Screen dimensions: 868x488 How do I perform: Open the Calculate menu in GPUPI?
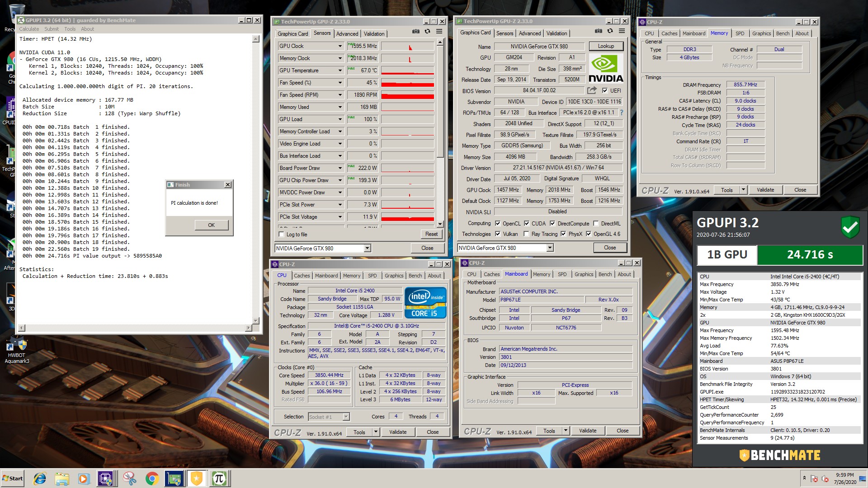point(29,29)
